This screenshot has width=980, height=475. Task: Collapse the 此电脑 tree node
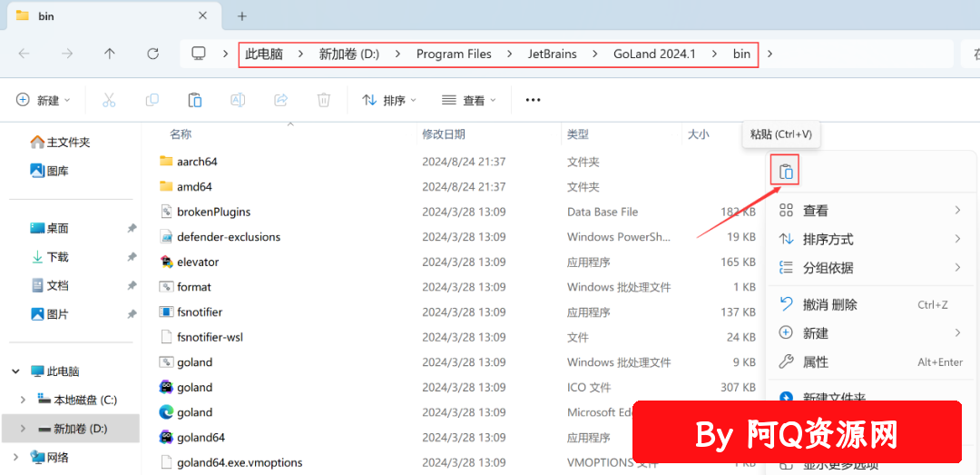coord(15,371)
